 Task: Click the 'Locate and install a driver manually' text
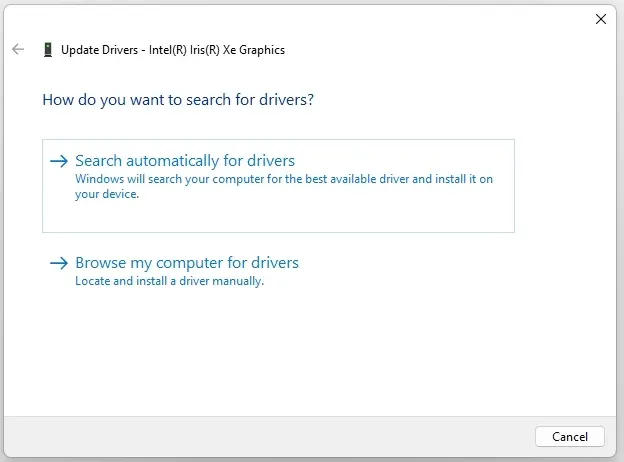(x=169, y=281)
